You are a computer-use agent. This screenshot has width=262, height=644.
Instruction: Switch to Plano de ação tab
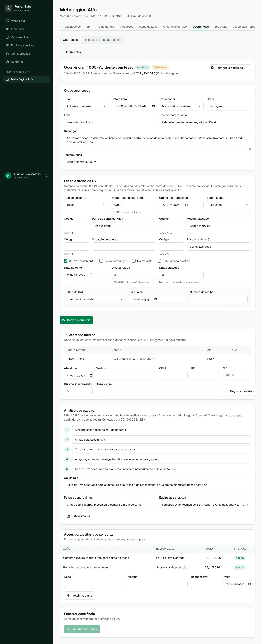tap(148, 27)
